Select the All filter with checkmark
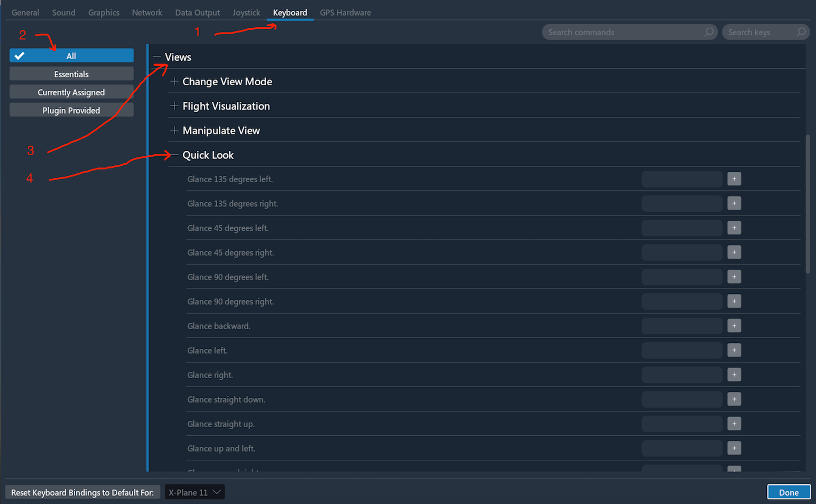 pyautogui.click(x=72, y=56)
